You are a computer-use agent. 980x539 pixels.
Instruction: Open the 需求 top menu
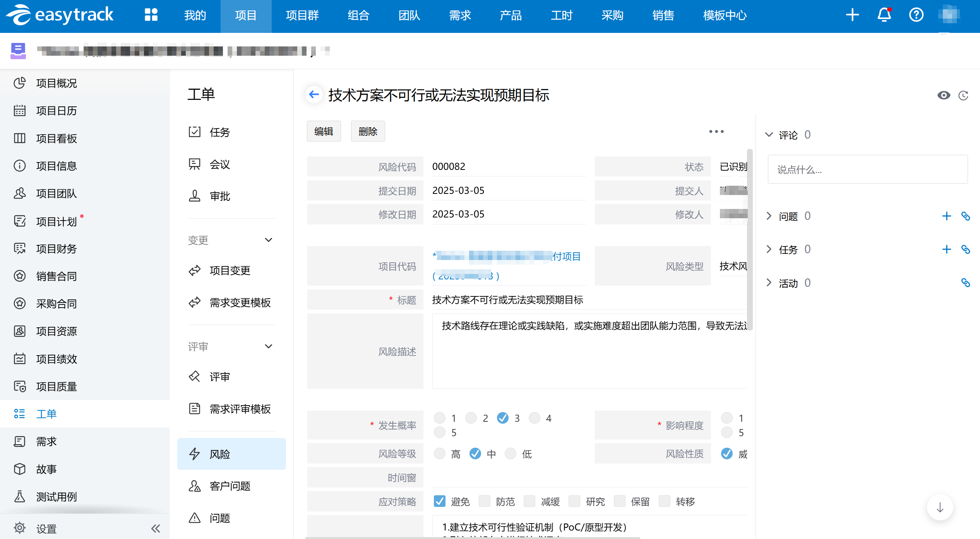tap(460, 15)
